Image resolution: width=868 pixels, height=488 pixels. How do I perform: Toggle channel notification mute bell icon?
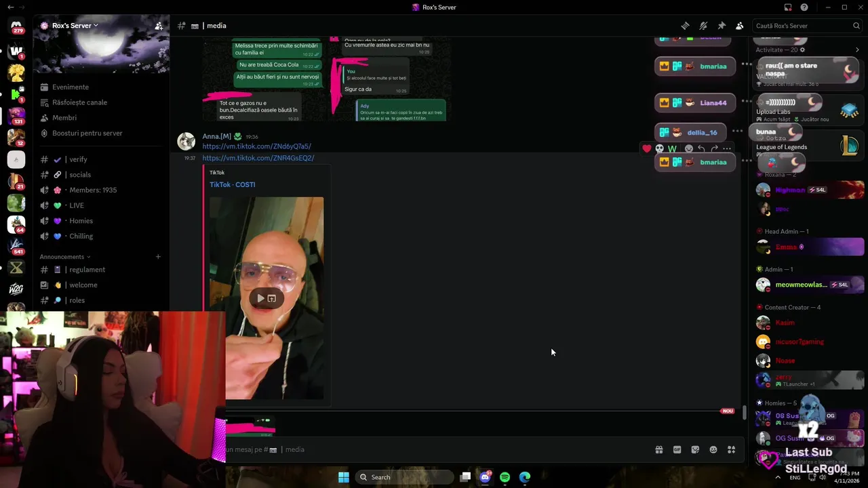point(703,26)
